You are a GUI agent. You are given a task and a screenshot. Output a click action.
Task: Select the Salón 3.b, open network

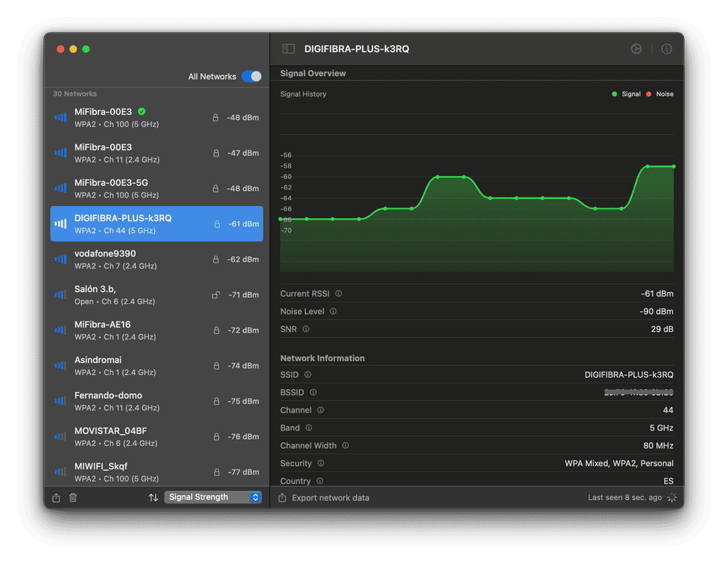coord(156,295)
